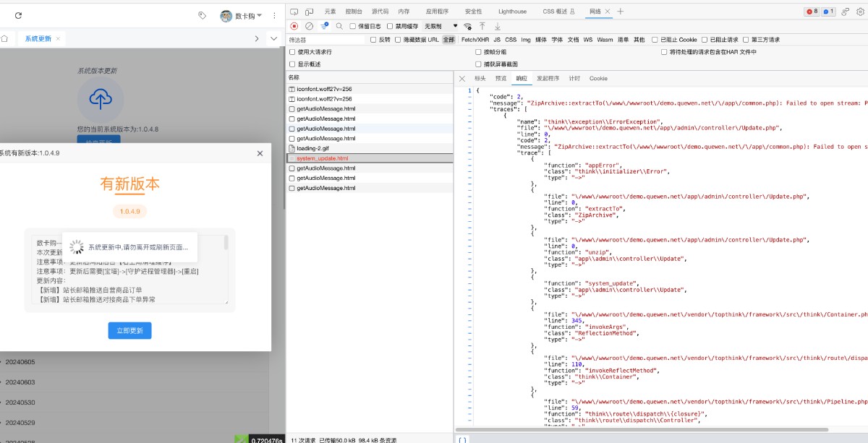Expand the 数卡购 user menu
This screenshot has height=443, width=868.
click(244, 15)
